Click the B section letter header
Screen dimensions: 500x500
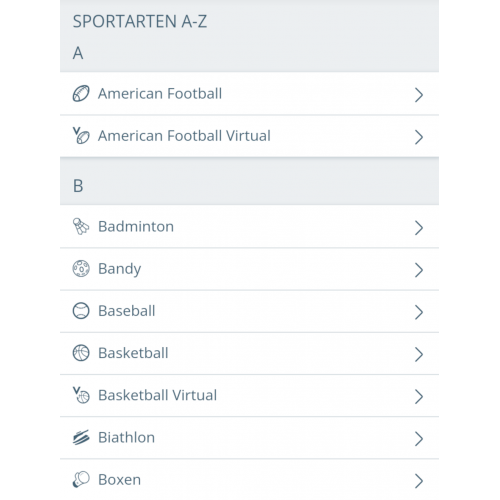(78, 186)
